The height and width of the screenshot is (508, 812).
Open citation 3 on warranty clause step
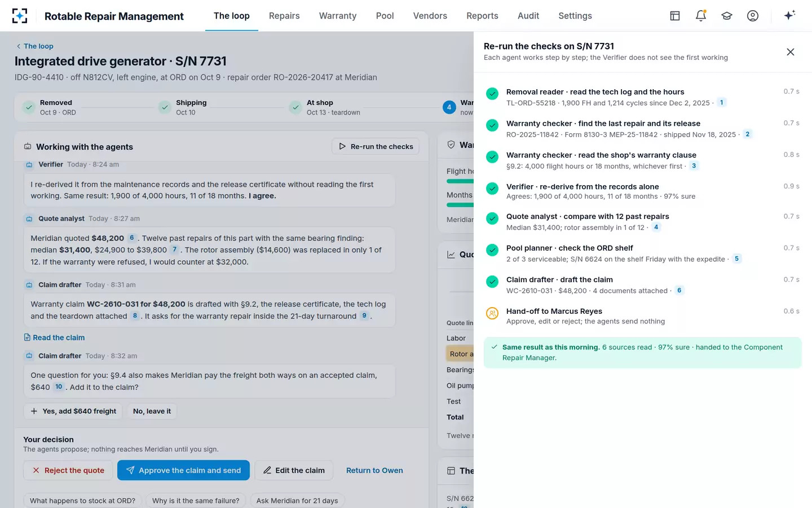pos(694,166)
